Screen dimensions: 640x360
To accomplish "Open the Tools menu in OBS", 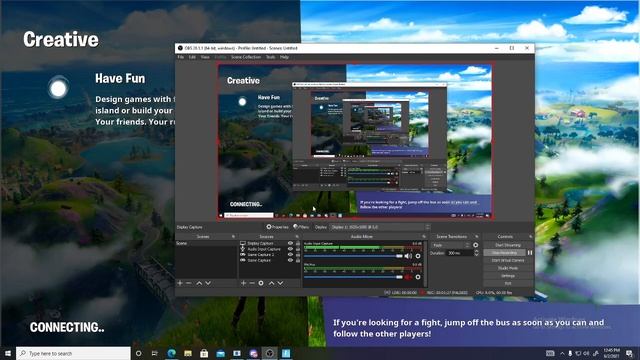I will [270, 57].
